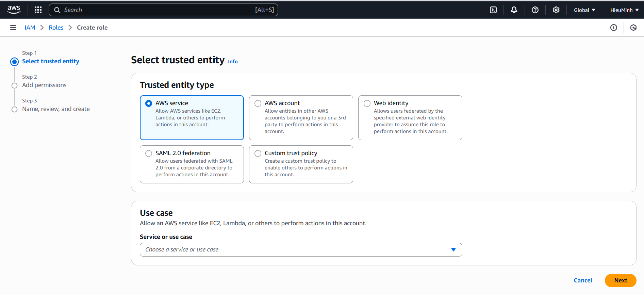Open the Global region dropdown

click(584, 10)
